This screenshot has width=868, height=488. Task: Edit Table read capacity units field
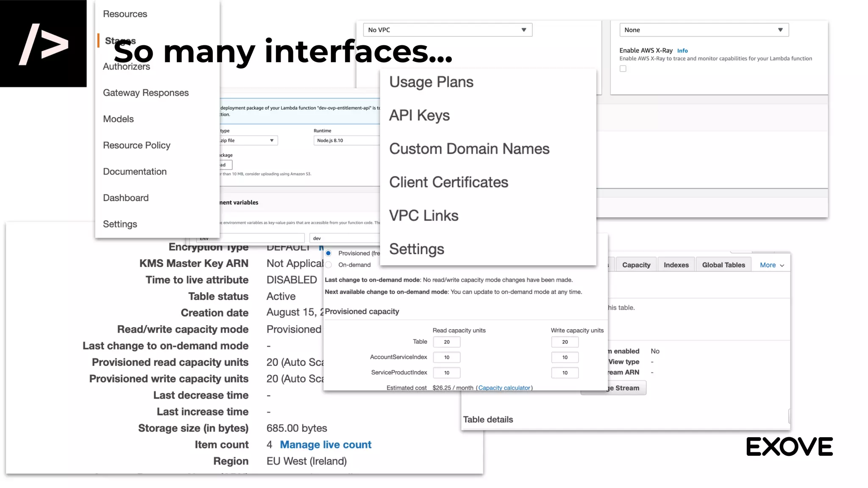(447, 342)
